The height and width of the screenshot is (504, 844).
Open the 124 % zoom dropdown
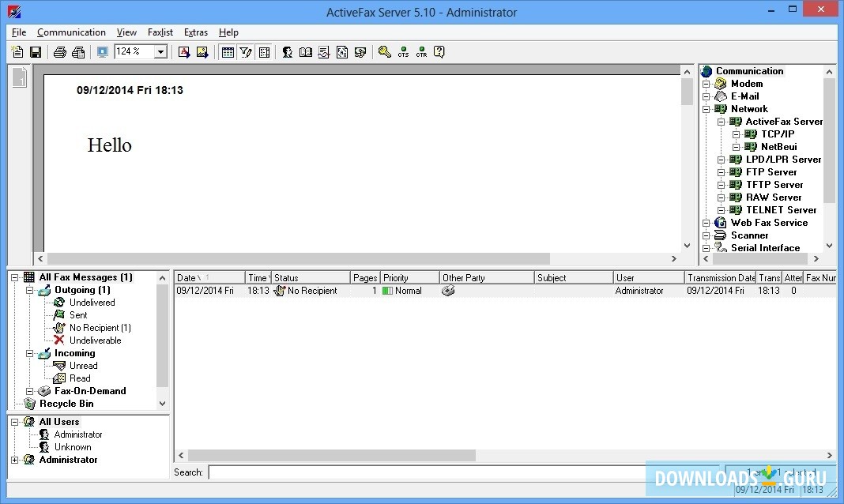[160, 52]
